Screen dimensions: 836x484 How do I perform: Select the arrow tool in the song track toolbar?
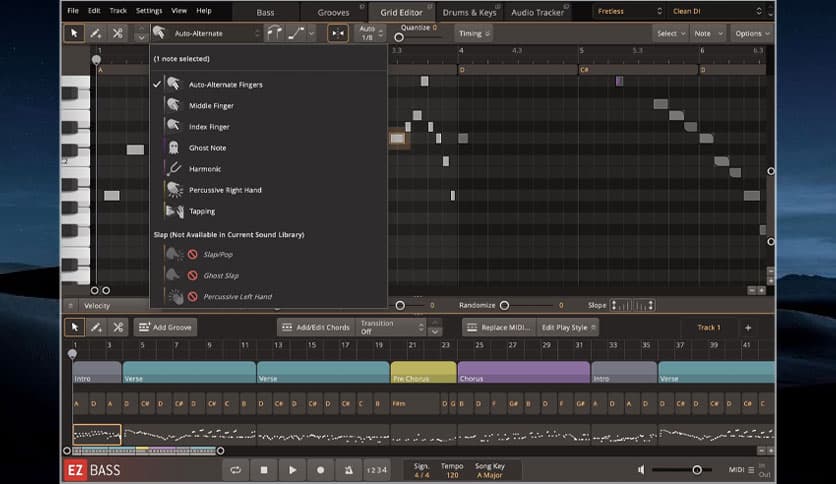point(75,327)
